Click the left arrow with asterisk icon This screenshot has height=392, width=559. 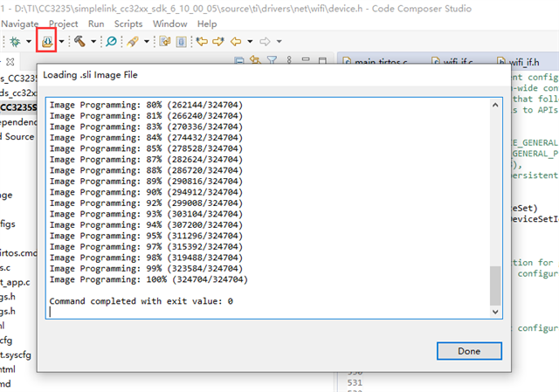pos(202,42)
